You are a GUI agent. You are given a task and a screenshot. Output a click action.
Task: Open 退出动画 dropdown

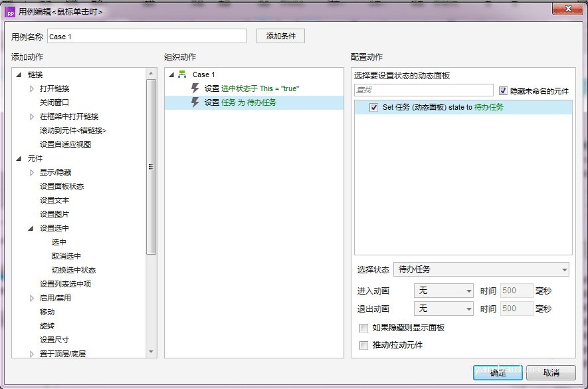(x=444, y=309)
